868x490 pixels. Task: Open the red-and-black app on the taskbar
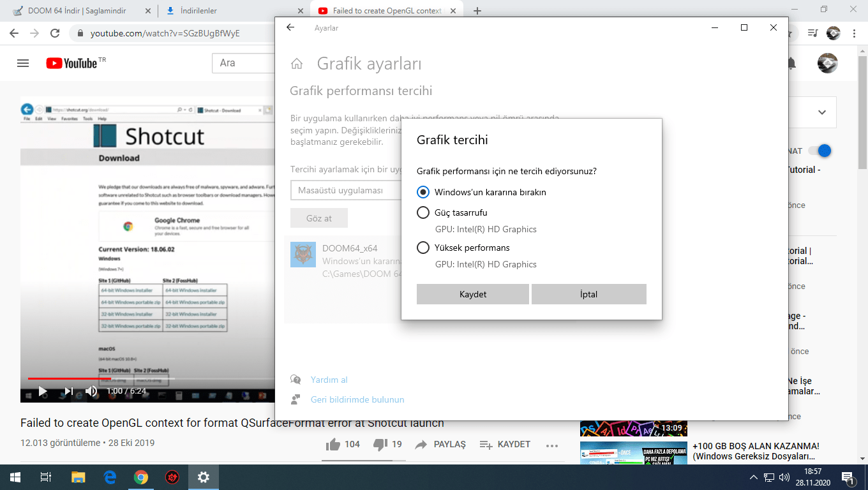[x=172, y=477]
